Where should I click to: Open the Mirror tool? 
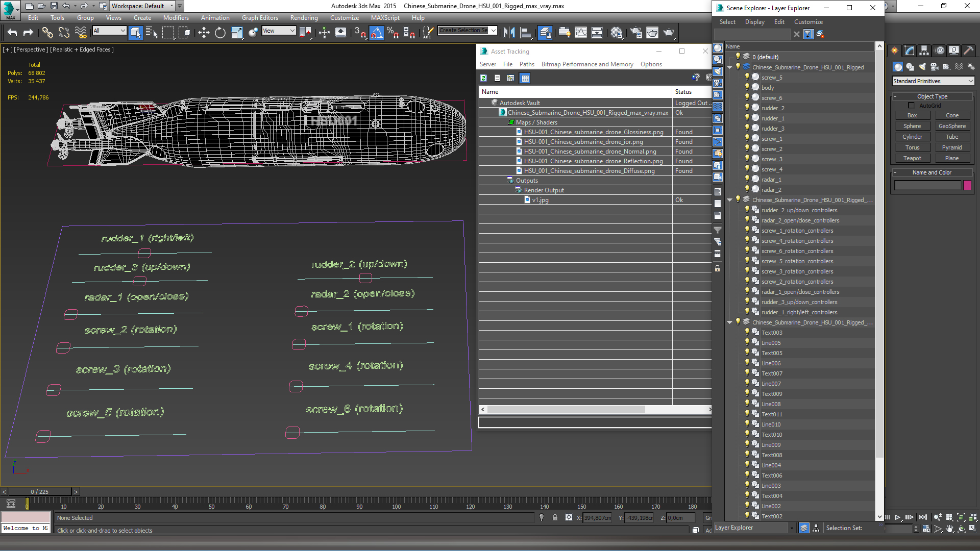click(509, 33)
